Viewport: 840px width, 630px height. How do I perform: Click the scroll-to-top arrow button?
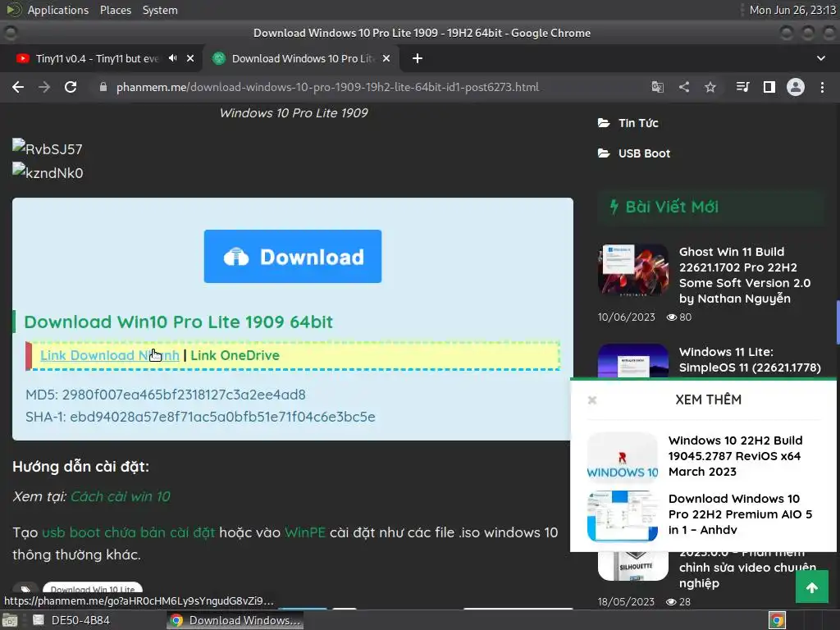click(x=811, y=587)
